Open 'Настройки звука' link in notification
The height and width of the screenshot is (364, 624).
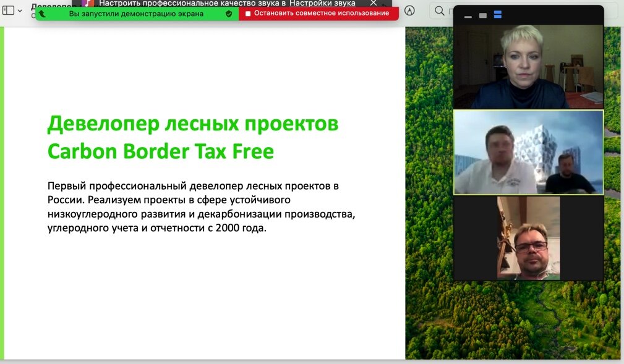[x=322, y=3]
